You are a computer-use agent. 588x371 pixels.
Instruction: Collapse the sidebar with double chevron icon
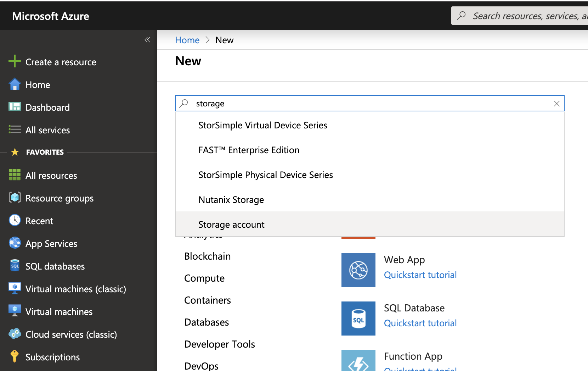coord(147,40)
